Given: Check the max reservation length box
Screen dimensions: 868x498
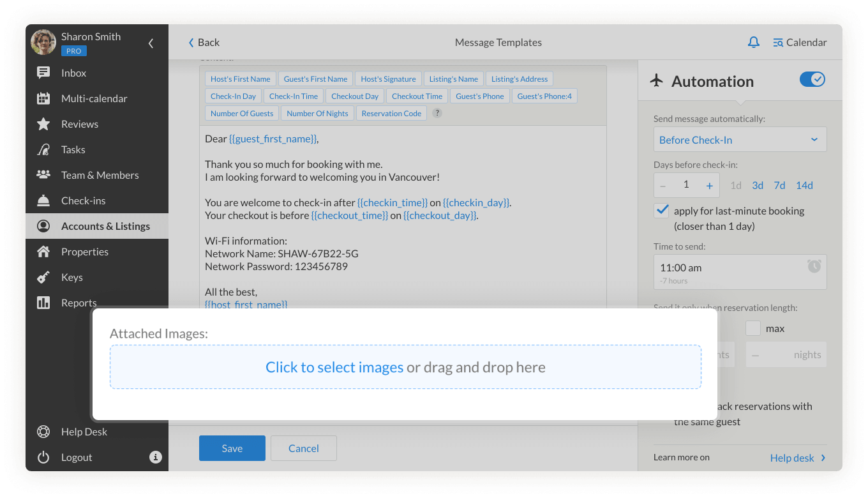Looking at the screenshot, I should point(753,328).
